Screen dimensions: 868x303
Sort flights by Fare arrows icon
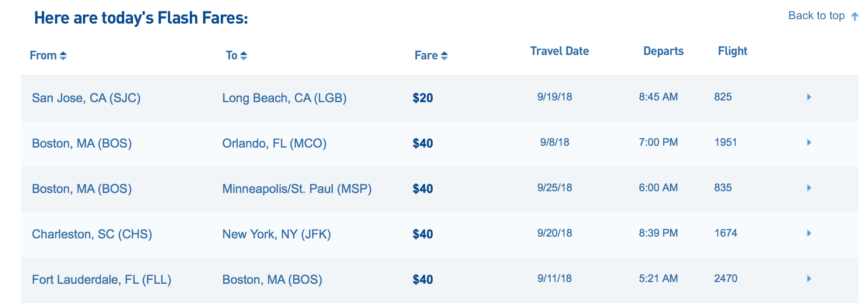(444, 56)
